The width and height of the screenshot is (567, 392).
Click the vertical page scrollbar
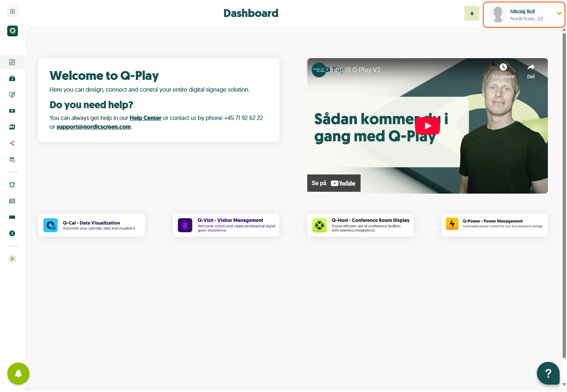[x=564, y=195]
